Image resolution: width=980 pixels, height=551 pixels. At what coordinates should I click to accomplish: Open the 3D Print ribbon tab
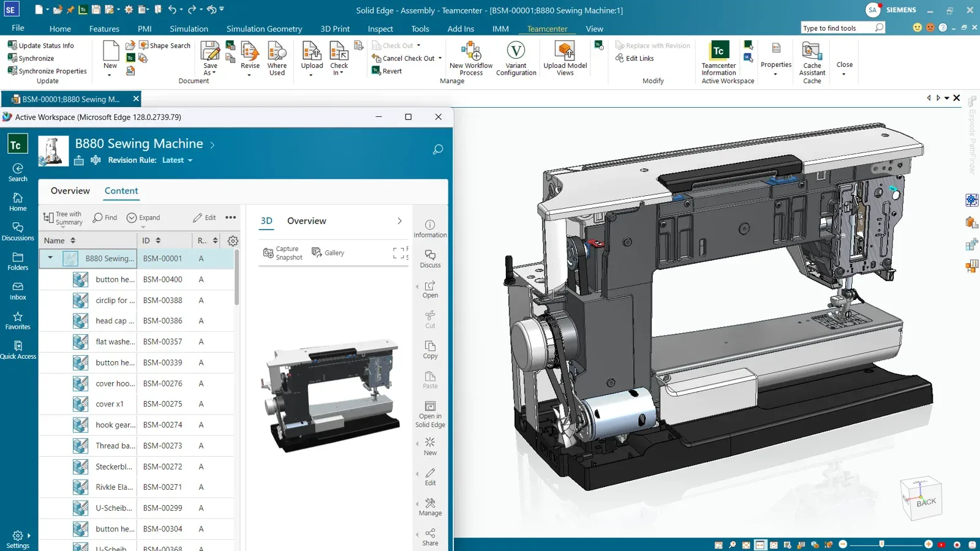[x=335, y=29]
